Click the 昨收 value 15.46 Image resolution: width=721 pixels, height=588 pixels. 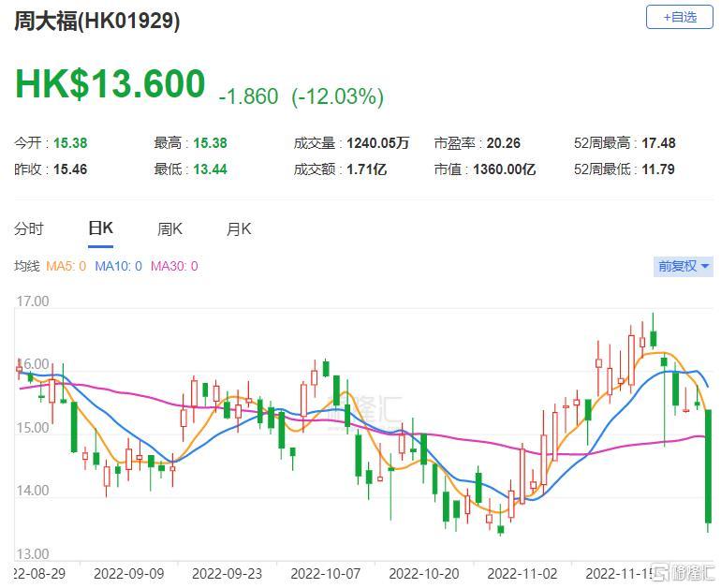70,169
